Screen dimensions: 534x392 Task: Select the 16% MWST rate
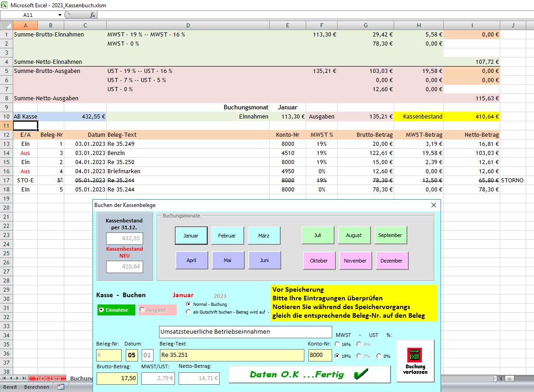pos(337,344)
